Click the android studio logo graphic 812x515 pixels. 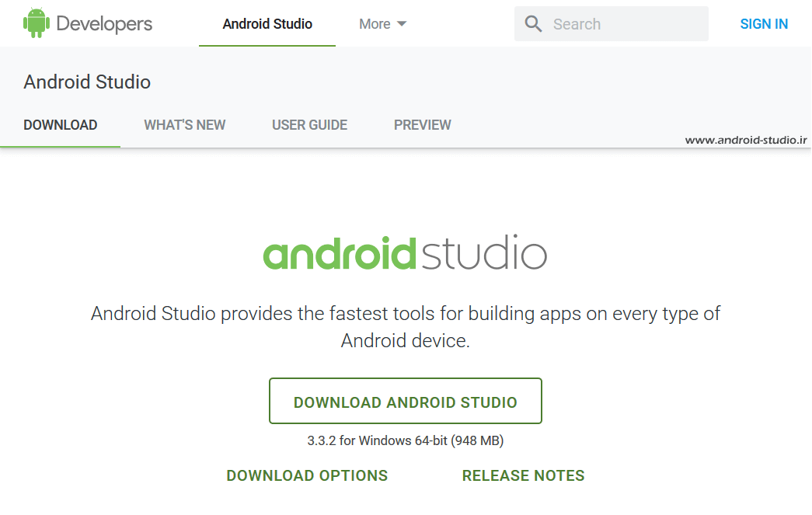[405, 252]
